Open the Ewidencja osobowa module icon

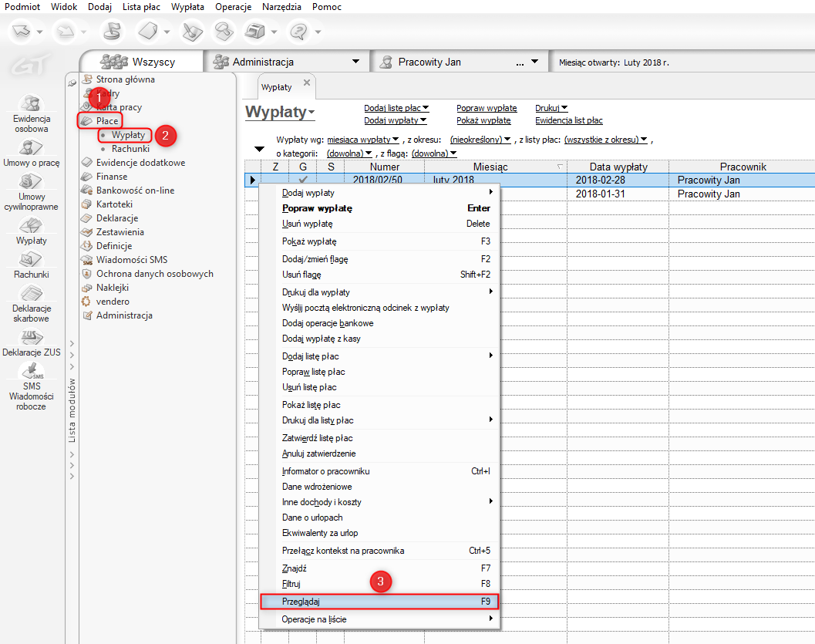(x=31, y=106)
